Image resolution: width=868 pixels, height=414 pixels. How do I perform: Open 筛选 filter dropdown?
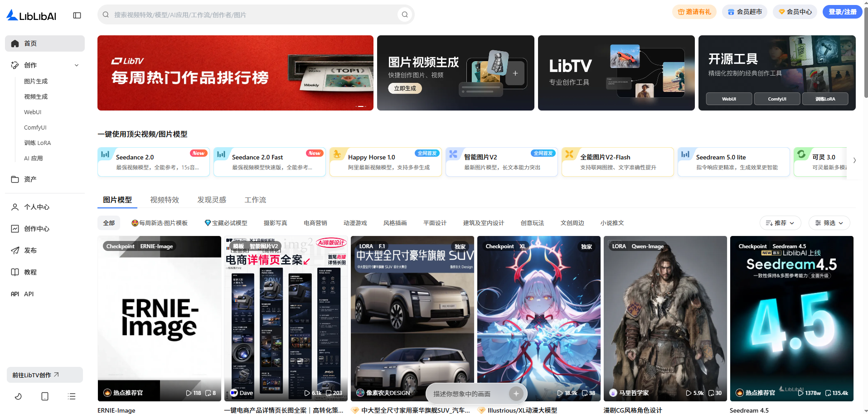click(829, 223)
